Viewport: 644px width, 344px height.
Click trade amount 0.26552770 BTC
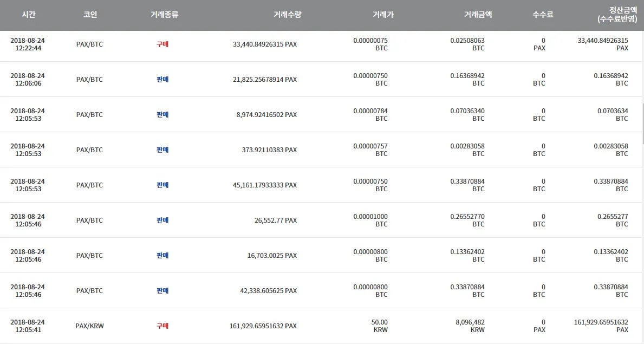pyautogui.click(x=467, y=220)
